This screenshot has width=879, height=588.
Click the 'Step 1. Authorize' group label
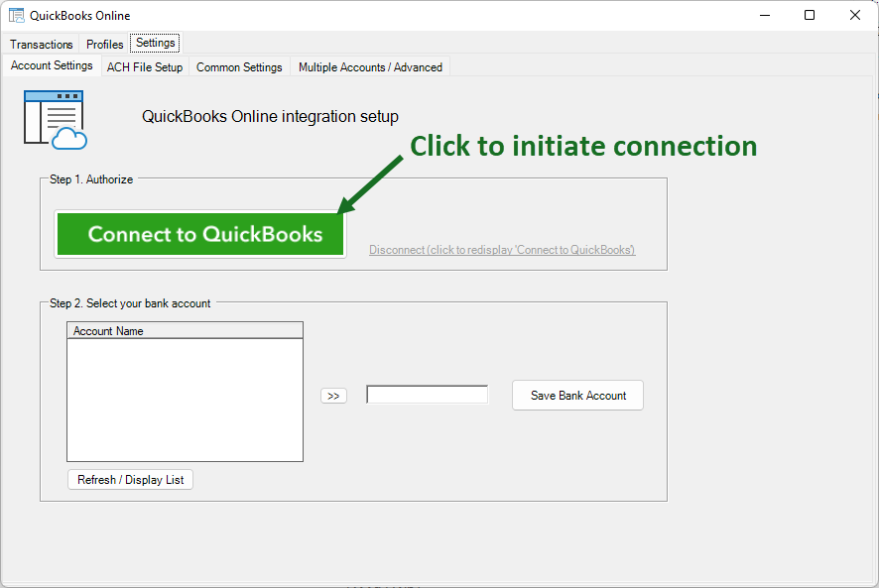(91, 179)
